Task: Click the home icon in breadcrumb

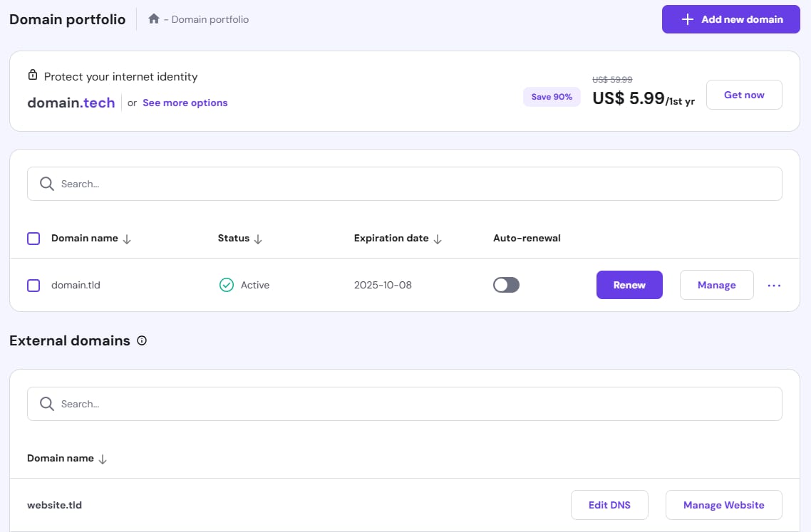Action: point(153,19)
